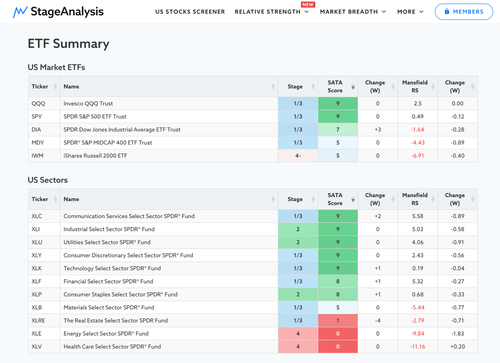The image size is (500, 363).
Task: Click the +0.20 change value for XLV
Action: tap(458, 347)
